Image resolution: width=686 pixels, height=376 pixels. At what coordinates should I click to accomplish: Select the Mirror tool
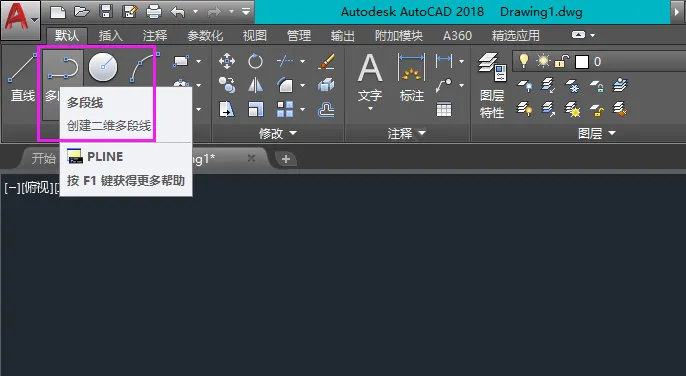(255, 85)
